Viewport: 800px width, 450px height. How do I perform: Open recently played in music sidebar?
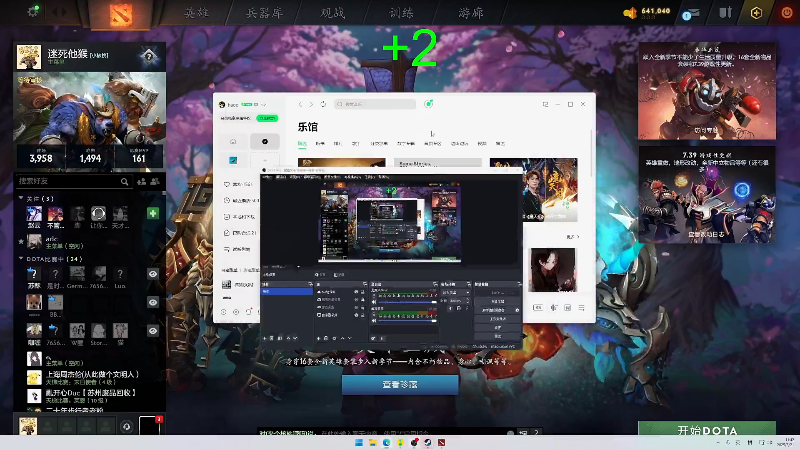click(x=240, y=201)
